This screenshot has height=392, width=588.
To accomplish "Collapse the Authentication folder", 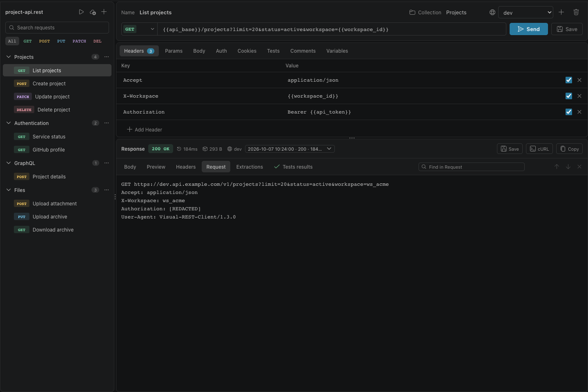I will point(9,123).
